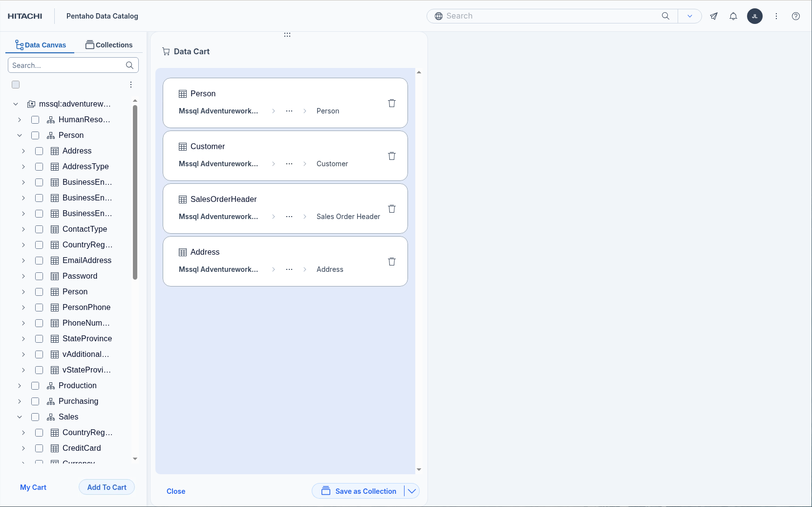Select the Data Canvas tab

(x=41, y=45)
